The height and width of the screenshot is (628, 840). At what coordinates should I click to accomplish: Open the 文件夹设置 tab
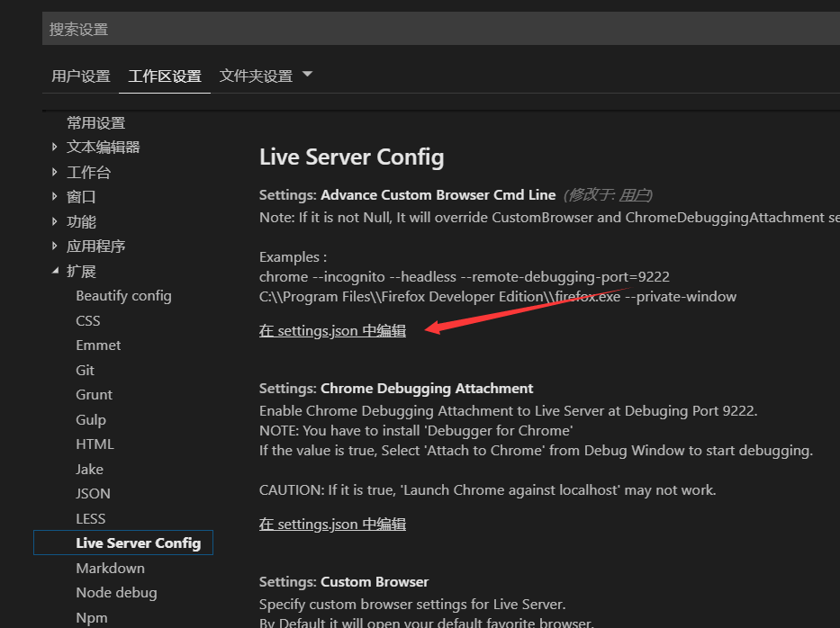coord(256,76)
